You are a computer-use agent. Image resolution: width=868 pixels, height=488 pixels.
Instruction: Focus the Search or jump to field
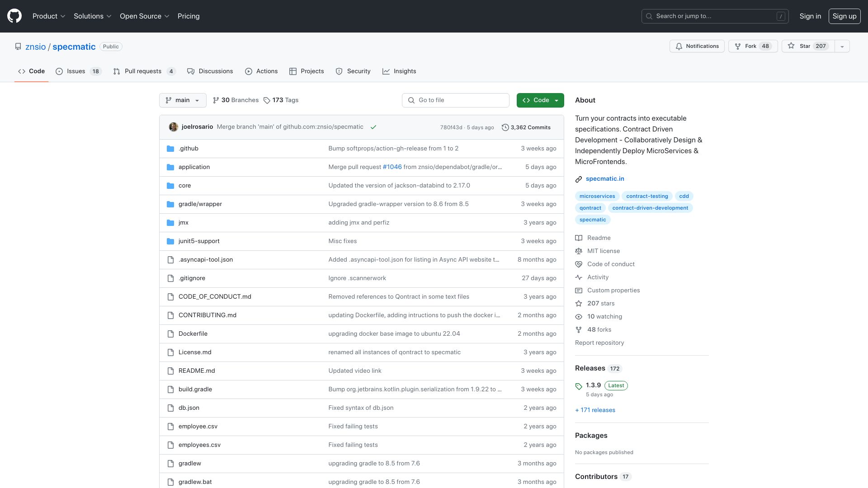(x=715, y=16)
